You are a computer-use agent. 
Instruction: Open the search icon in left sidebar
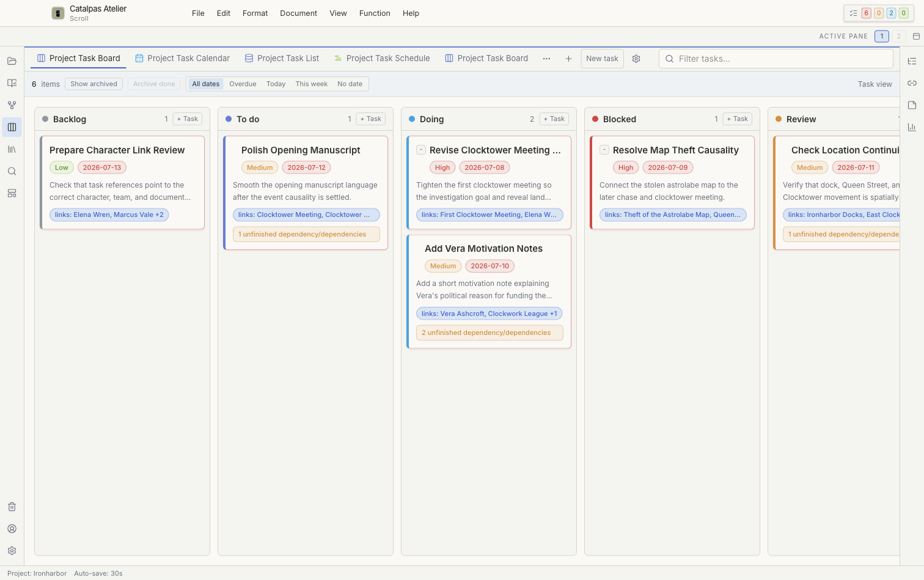click(x=12, y=171)
